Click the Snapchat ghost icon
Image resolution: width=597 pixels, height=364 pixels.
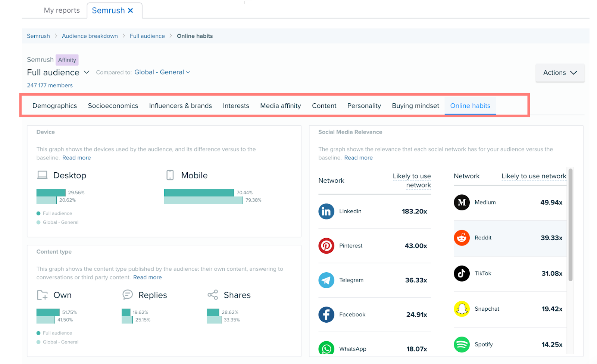tap(462, 309)
